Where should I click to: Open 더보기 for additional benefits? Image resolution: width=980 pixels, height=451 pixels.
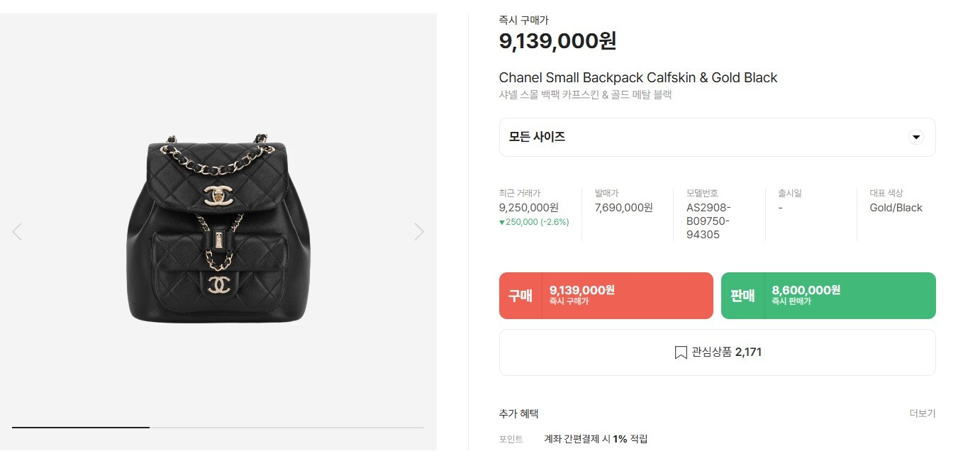pyautogui.click(x=923, y=413)
